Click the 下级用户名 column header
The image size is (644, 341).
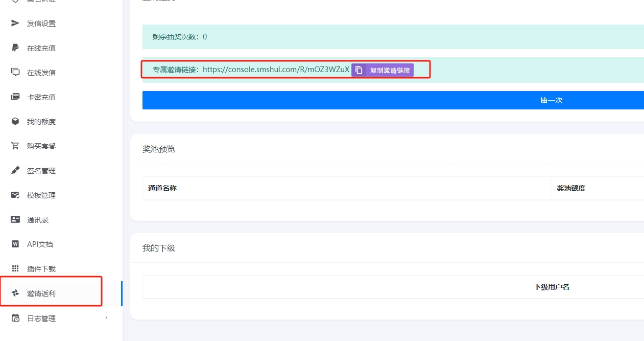552,287
